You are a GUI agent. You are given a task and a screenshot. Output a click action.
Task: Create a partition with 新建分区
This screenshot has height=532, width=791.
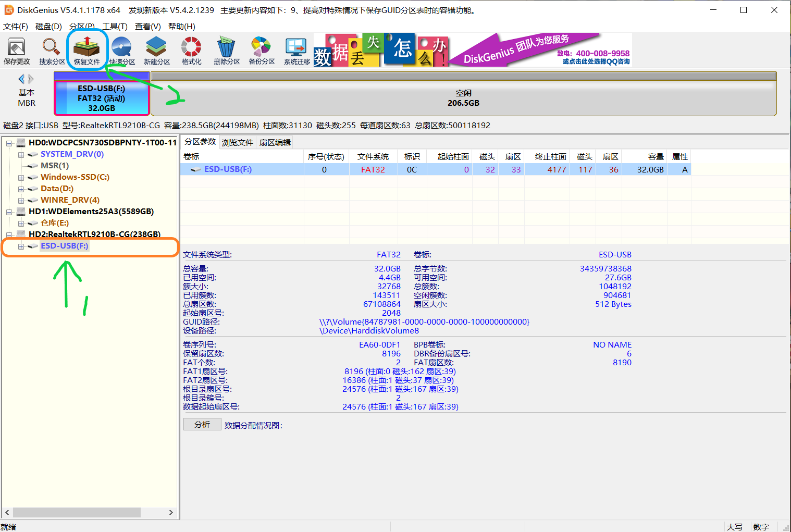[x=157, y=51]
